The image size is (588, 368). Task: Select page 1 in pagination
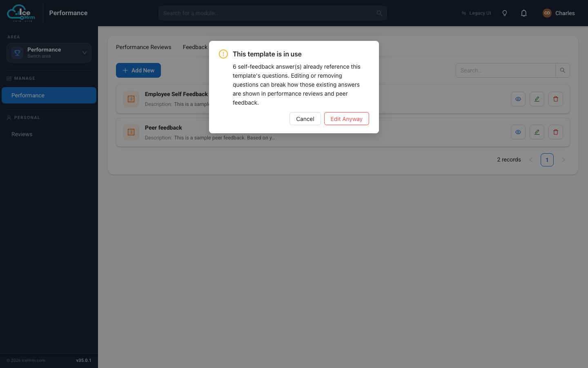click(x=547, y=160)
